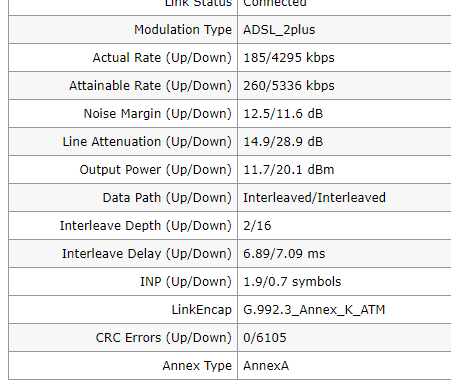The image size is (451, 390).
Task: Select the G.992.3_Annex_K_ATM LinkEncap value
Action: pyautogui.click(x=314, y=310)
